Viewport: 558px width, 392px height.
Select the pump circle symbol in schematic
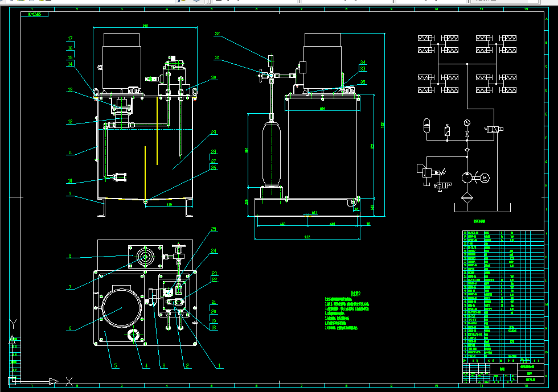click(x=467, y=178)
